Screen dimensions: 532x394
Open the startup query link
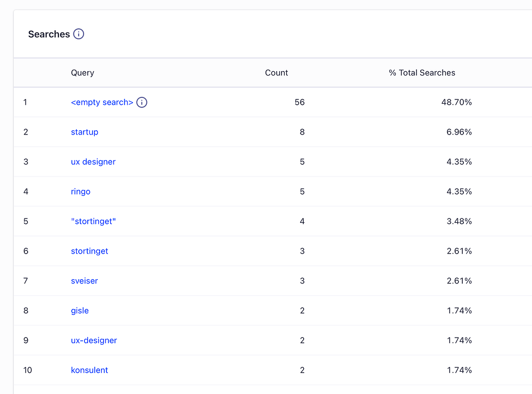coord(85,132)
